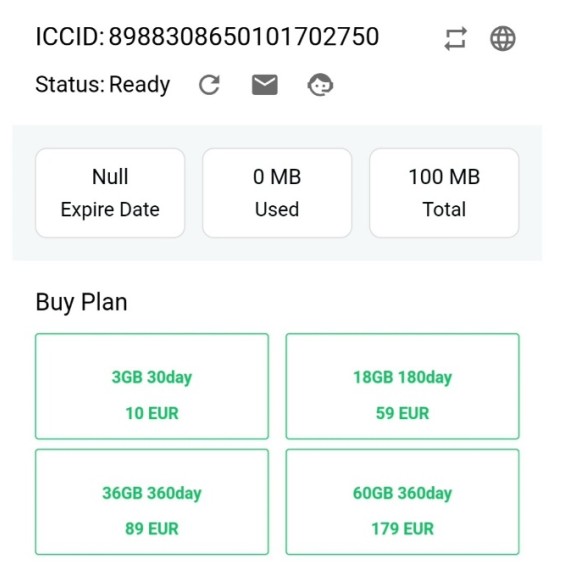
Task: Tap the envelope mail icon
Action: [x=265, y=85]
